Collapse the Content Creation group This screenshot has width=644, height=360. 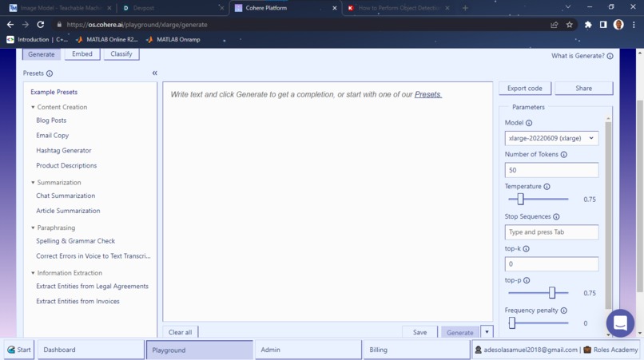[33, 107]
